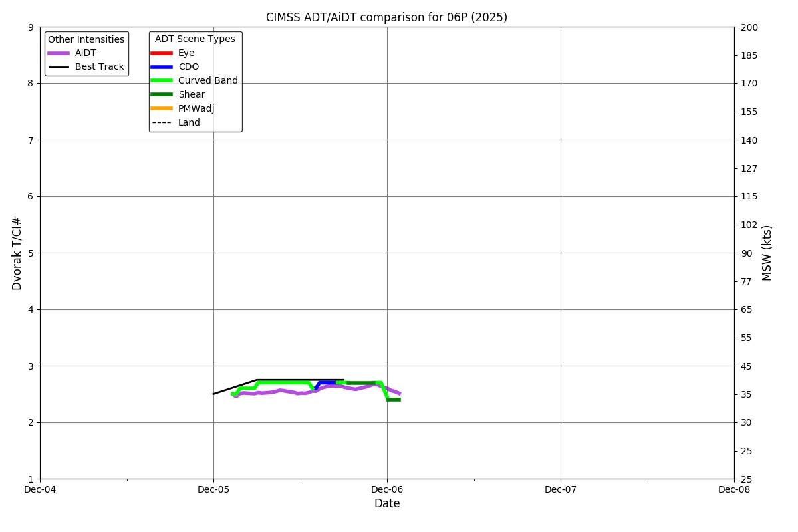Viewport: 798px width, 532px height.
Task: Click the 'Date' x-axis label
Action: click(x=387, y=504)
